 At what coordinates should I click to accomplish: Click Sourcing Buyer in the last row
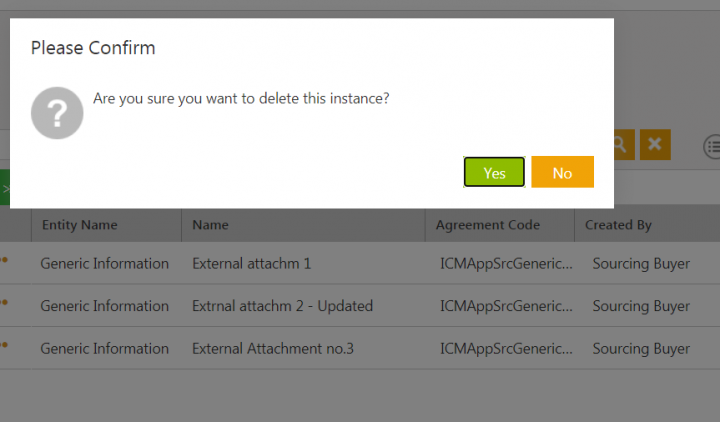tap(641, 348)
